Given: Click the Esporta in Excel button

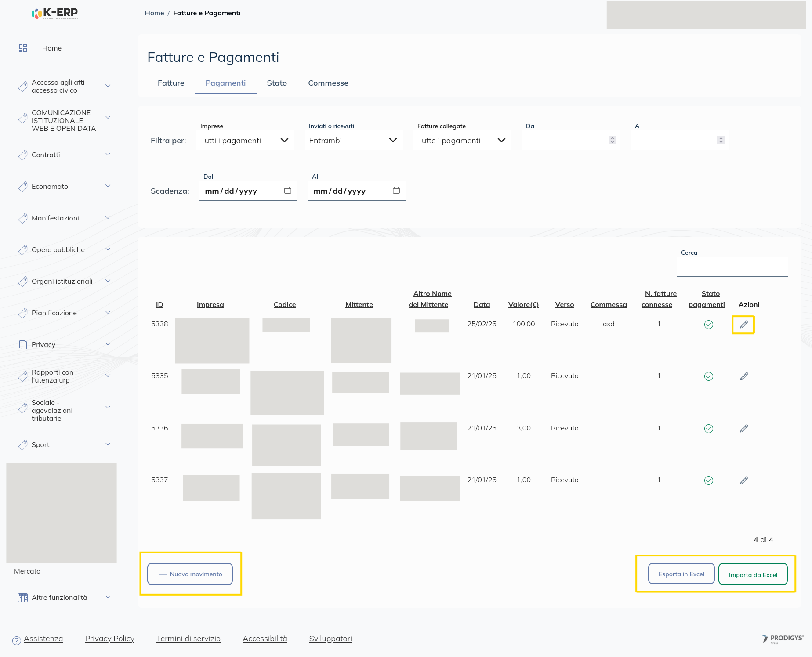Looking at the screenshot, I should tap(681, 574).
